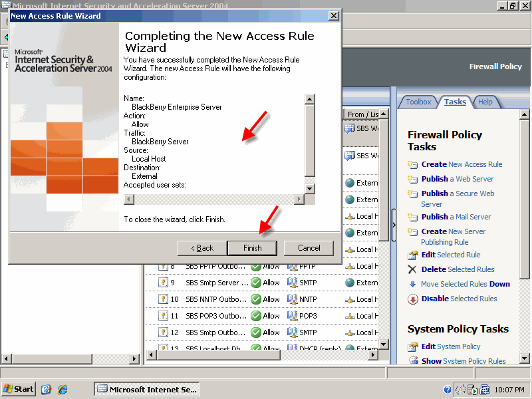Click Edit Selected Rule link
The height and width of the screenshot is (399, 532).
tap(451, 255)
